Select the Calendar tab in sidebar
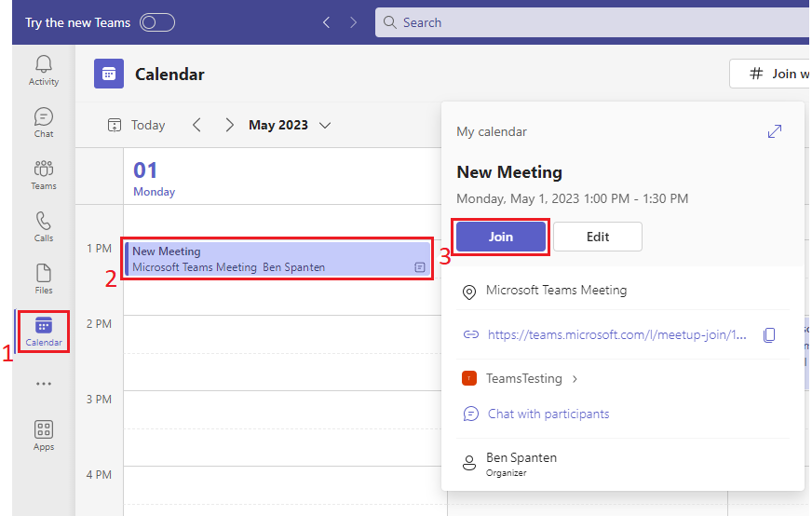812x516 pixels. 43,332
